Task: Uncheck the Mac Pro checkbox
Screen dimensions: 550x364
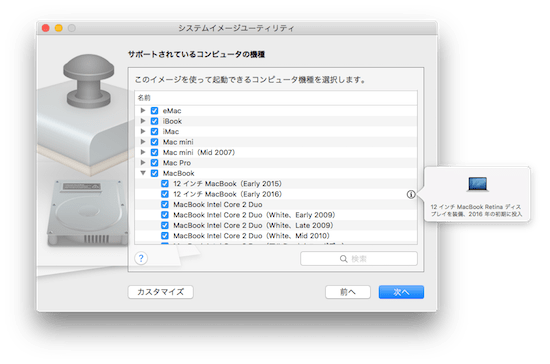Action: (x=154, y=163)
